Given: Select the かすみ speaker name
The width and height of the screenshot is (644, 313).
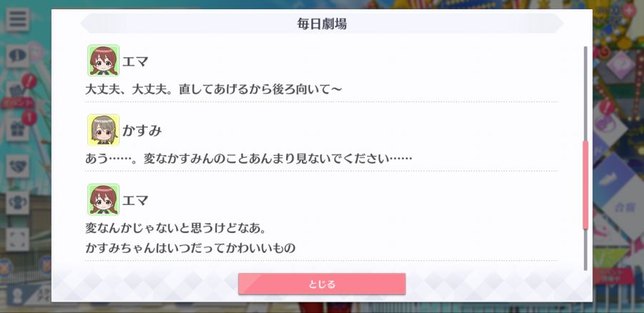Looking at the screenshot, I should click(x=142, y=131).
